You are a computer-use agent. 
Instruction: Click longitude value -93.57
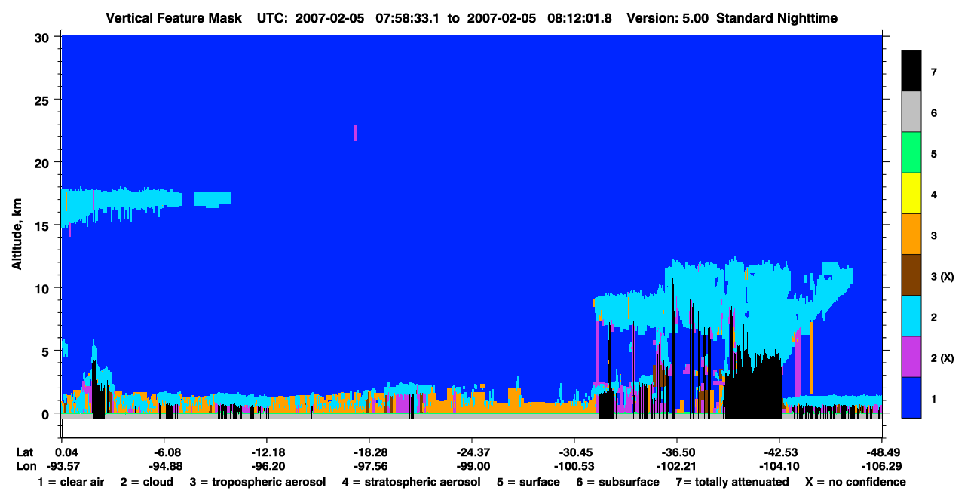tap(62, 466)
